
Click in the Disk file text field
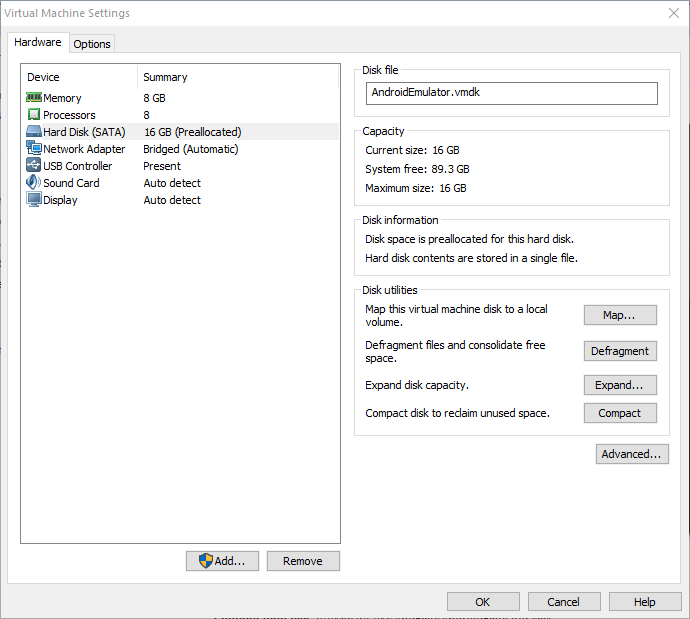(x=512, y=93)
